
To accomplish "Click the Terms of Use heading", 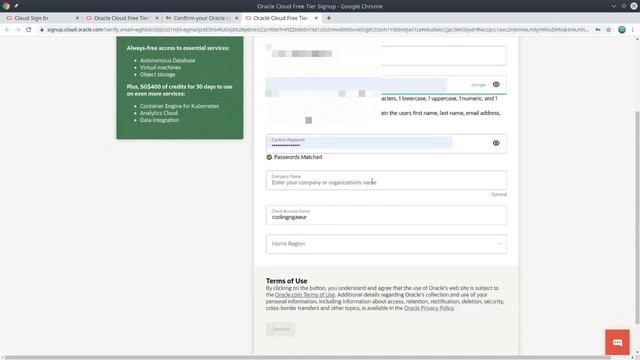I will coord(286,281).
